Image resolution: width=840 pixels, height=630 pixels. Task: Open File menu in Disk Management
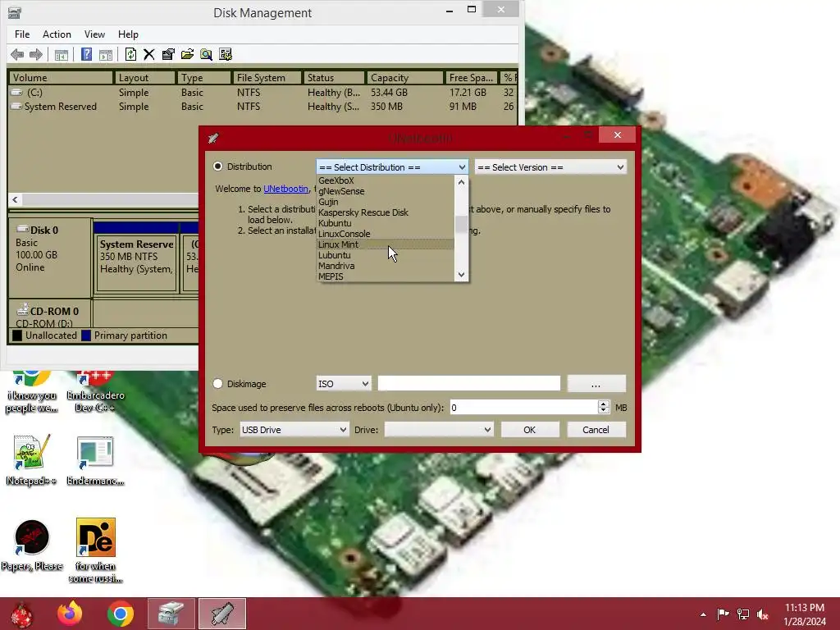pos(22,34)
